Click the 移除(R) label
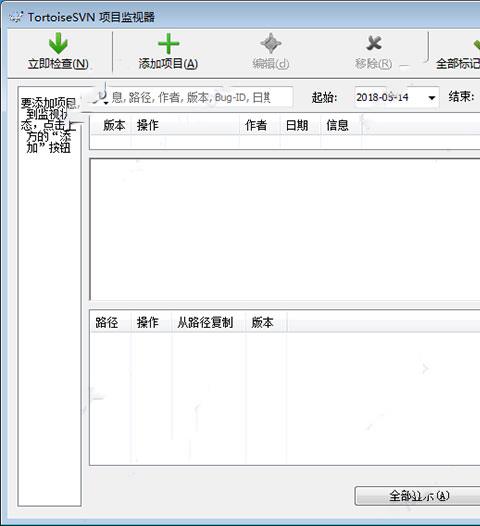 [373, 63]
